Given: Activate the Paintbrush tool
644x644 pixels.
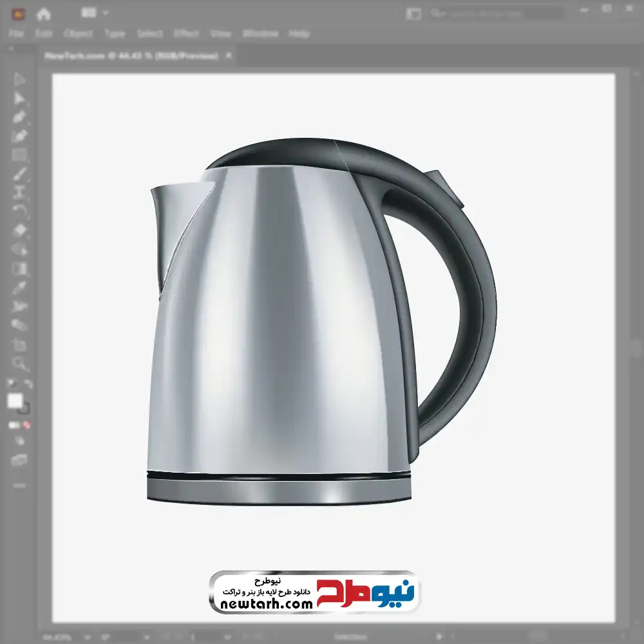Looking at the screenshot, I should [19, 173].
